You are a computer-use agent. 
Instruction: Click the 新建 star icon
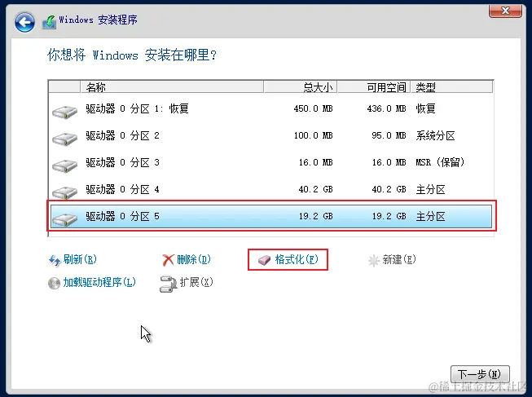click(x=374, y=261)
